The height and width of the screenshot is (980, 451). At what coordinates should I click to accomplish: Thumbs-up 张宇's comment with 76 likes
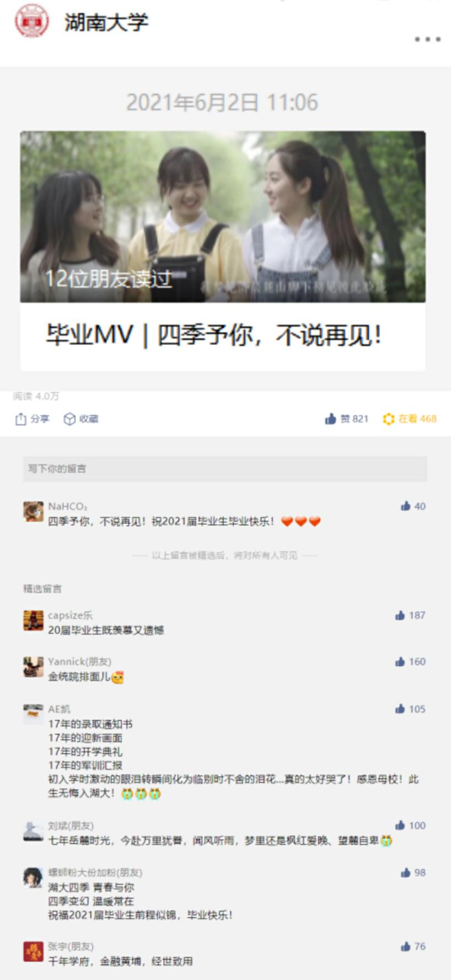pos(413,946)
